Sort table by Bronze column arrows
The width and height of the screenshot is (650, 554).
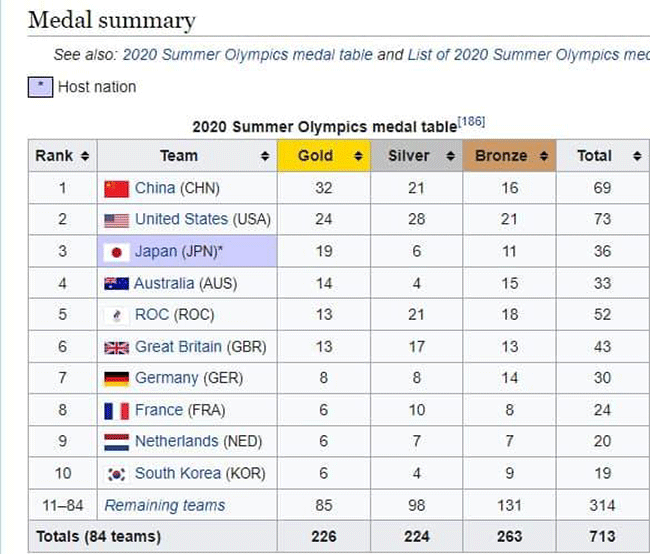pos(544,156)
